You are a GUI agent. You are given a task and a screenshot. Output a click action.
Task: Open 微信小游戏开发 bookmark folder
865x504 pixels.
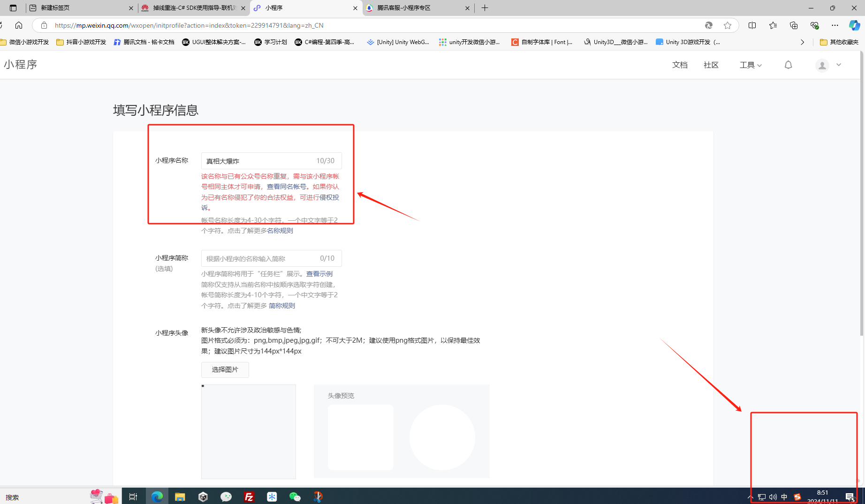pos(25,42)
